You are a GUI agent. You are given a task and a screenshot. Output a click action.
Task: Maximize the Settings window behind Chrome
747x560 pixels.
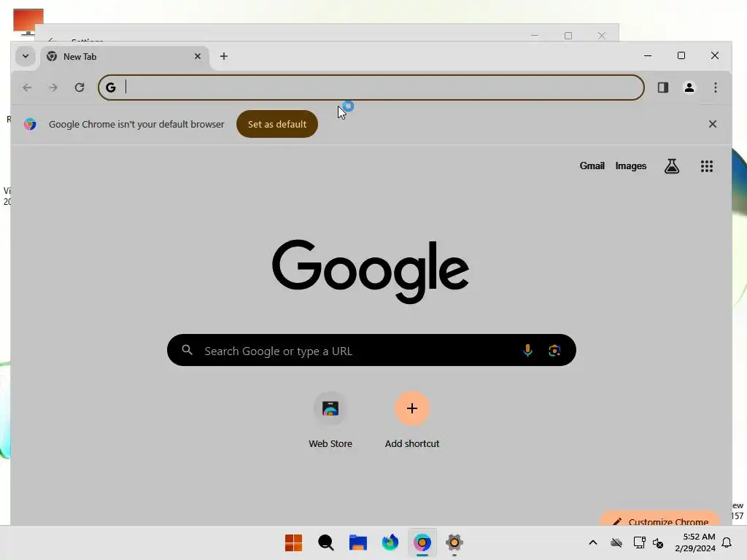click(x=568, y=36)
